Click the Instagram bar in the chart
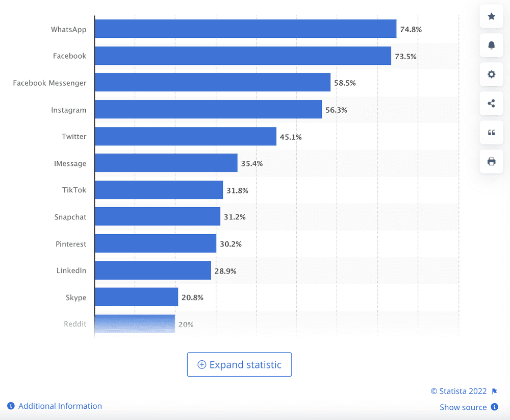 [x=209, y=110]
